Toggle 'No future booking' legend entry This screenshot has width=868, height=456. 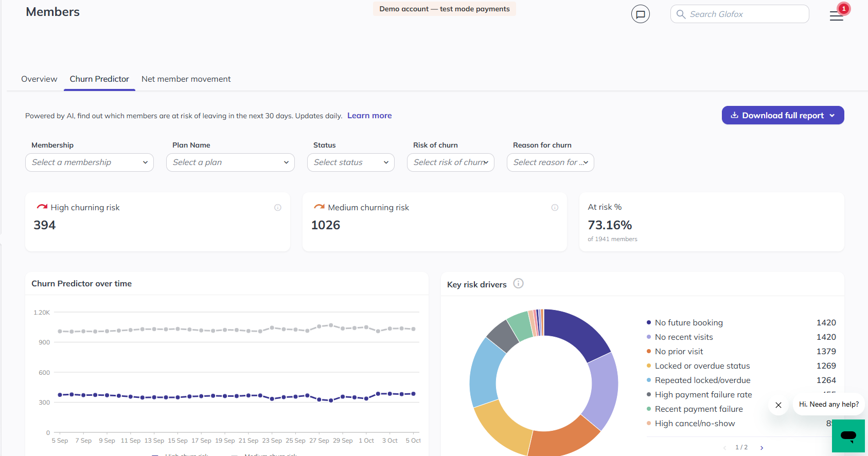click(685, 323)
